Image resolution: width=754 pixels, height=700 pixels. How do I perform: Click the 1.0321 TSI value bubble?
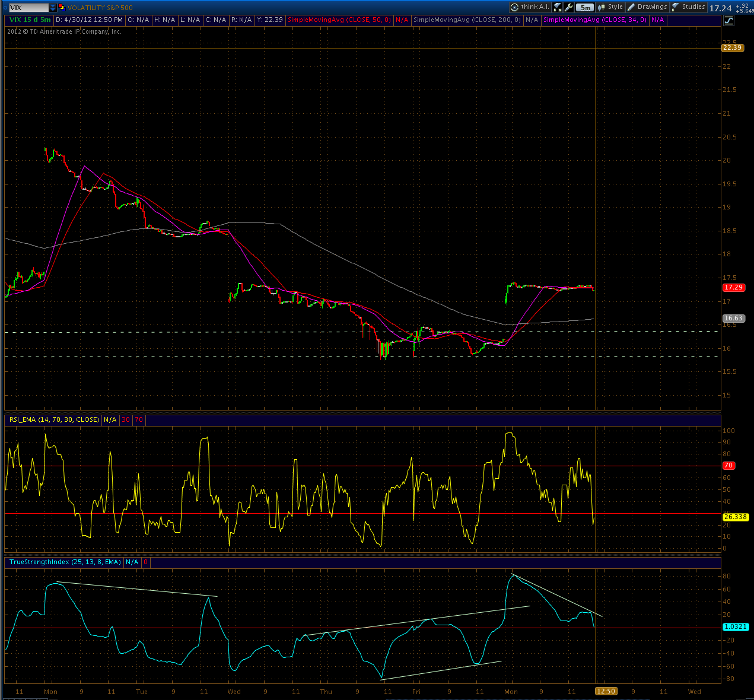pyautogui.click(x=736, y=626)
